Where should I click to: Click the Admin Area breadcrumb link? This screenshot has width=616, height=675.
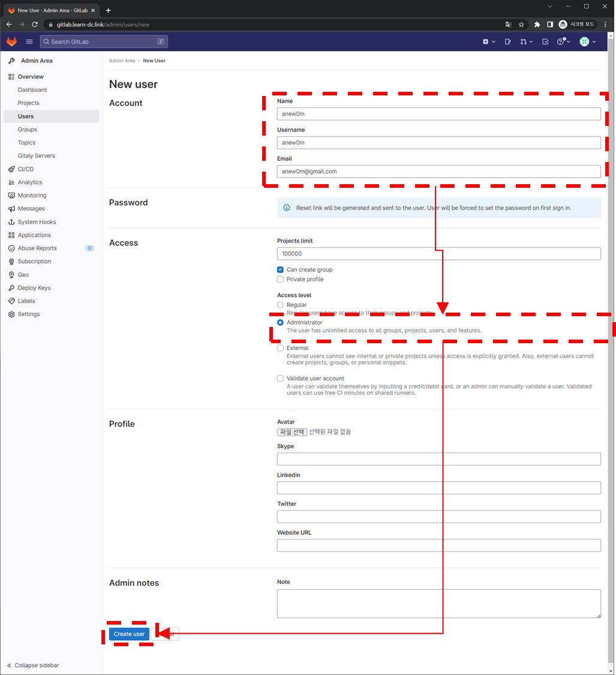(122, 61)
